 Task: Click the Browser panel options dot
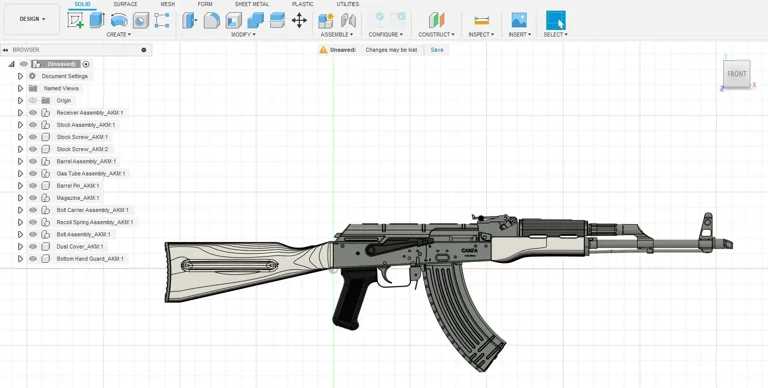(x=144, y=50)
